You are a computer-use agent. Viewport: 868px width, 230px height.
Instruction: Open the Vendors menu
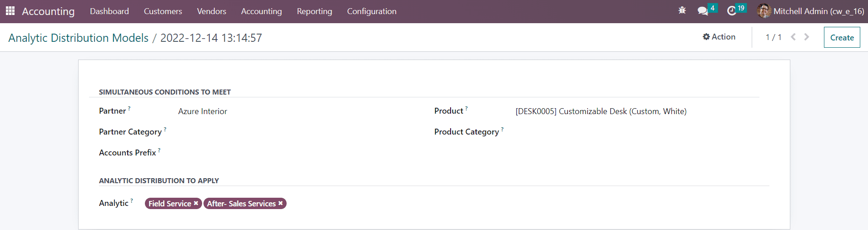click(211, 11)
